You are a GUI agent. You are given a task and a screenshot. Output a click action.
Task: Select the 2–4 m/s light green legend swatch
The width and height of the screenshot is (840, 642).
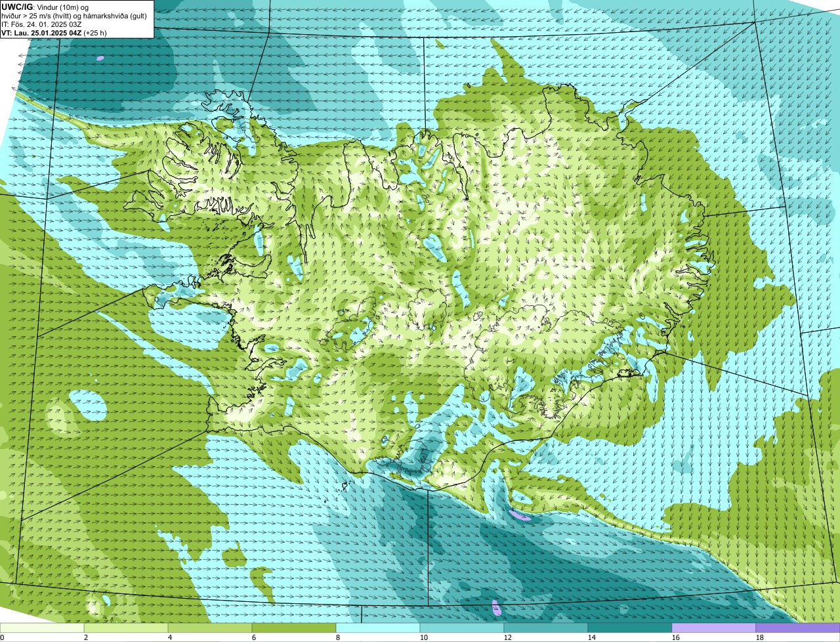pyautogui.click(x=126, y=628)
